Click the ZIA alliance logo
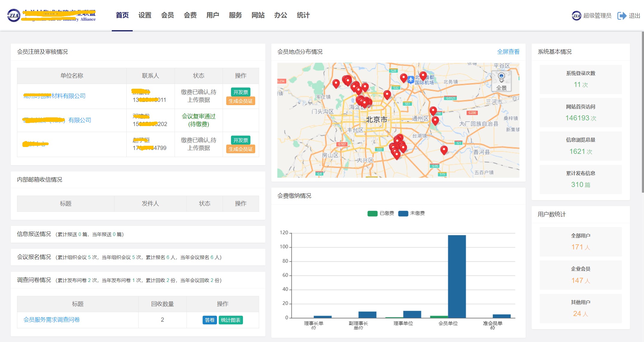Screen dimensions: 644x342 click(14, 16)
